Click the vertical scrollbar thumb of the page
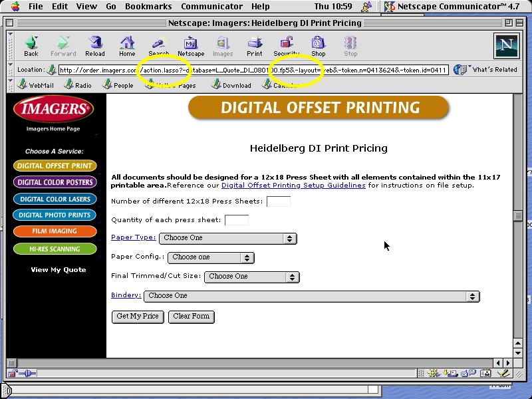This screenshot has width=532, height=399. pos(518,215)
